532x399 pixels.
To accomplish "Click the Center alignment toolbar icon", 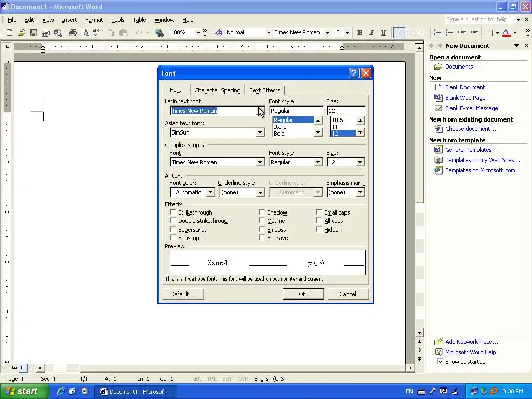I will pos(410,33).
